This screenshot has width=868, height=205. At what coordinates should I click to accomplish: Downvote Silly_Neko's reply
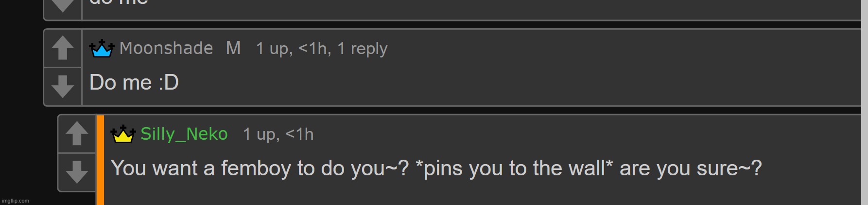click(x=77, y=172)
